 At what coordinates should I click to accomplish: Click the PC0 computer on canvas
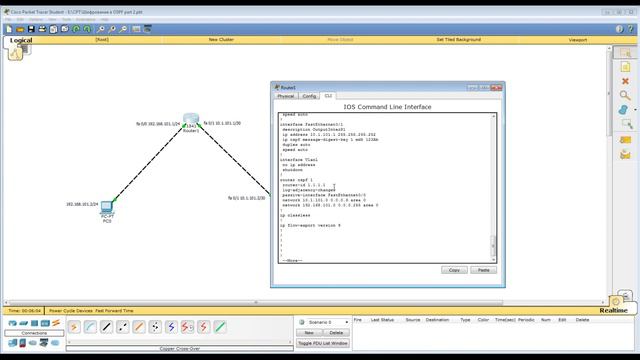coord(107,207)
